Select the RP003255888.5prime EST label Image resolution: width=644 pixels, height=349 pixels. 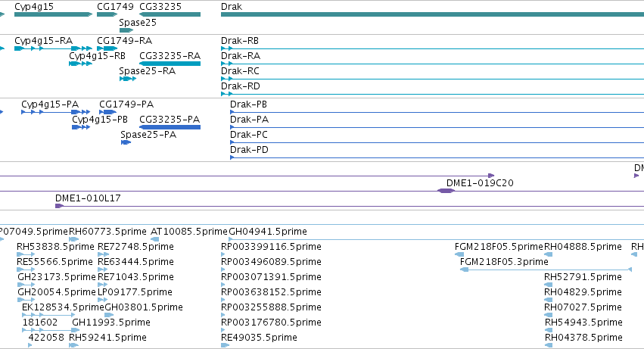[x=271, y=308]
